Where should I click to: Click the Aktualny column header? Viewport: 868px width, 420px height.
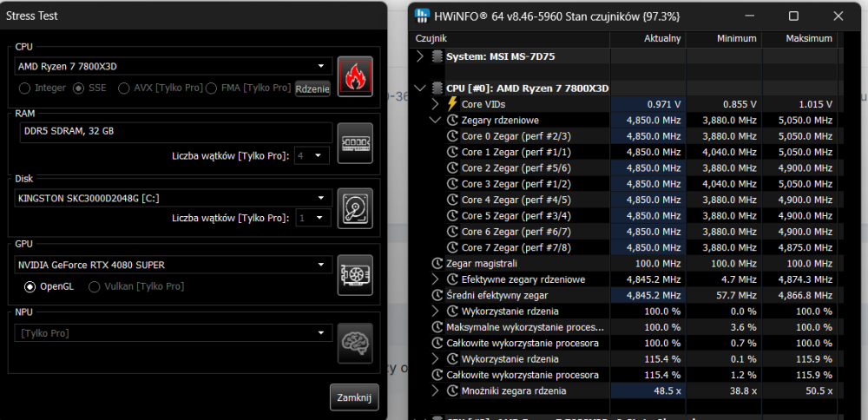pos(648,39)
